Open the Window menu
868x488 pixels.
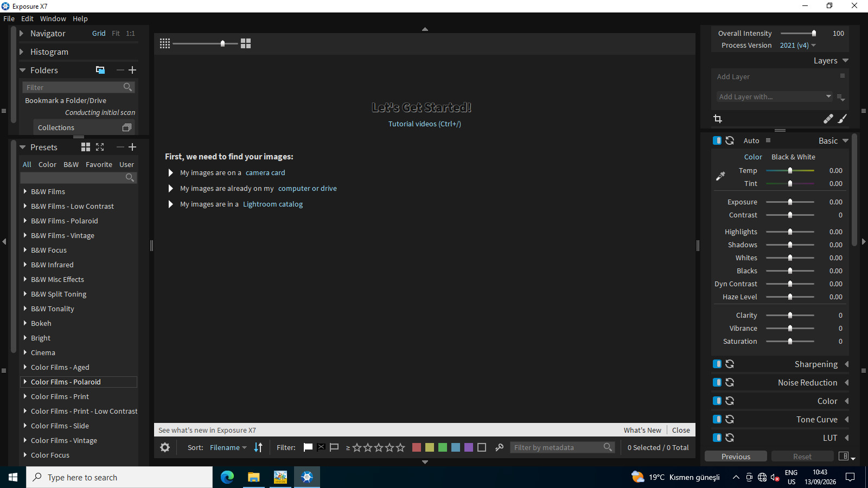[x=53, y=18]
